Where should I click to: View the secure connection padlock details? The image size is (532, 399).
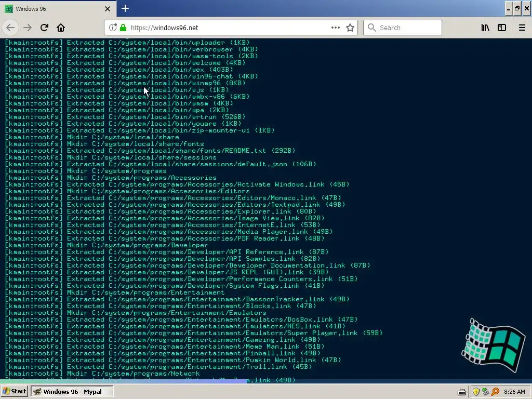pos(123,28)
